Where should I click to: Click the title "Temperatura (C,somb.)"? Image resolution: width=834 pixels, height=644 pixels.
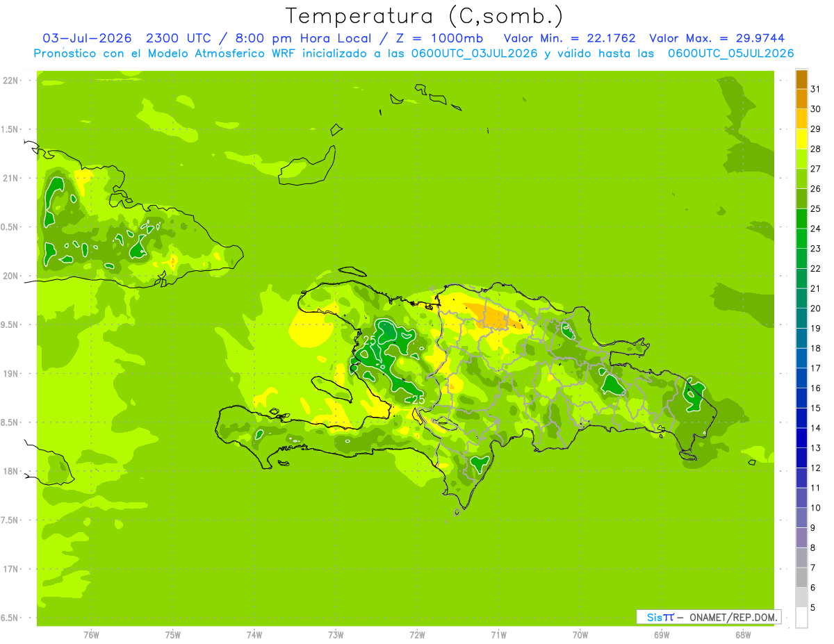coord(425,16)
